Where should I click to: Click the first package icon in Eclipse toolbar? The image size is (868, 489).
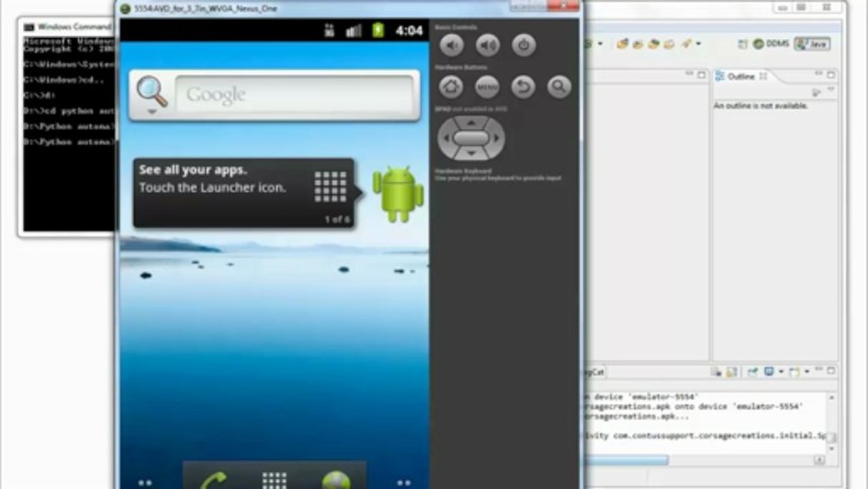[x=623, y=43]
